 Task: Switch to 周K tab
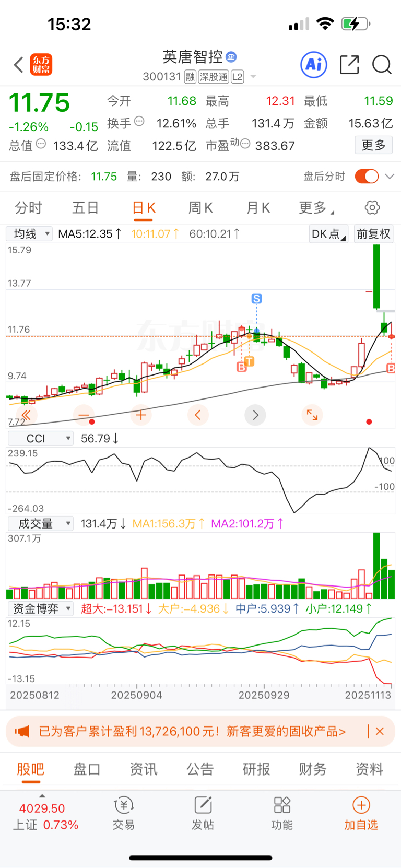coord(200,208)
